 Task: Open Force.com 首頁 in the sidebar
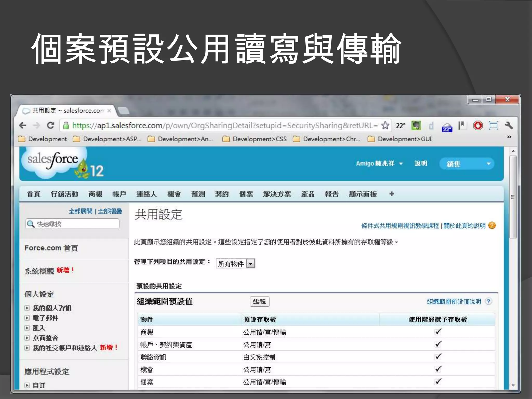[x=51, y=248]
